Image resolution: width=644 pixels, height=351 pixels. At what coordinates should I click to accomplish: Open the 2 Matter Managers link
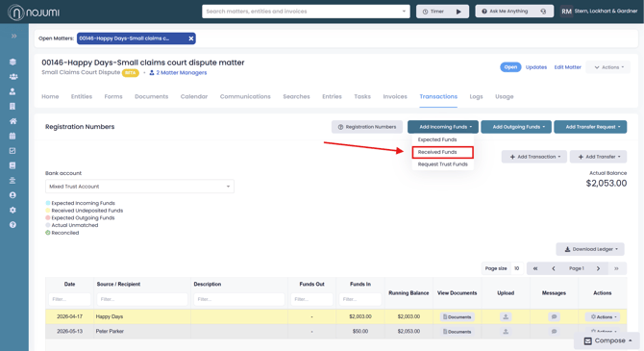[x=178, y=73]
